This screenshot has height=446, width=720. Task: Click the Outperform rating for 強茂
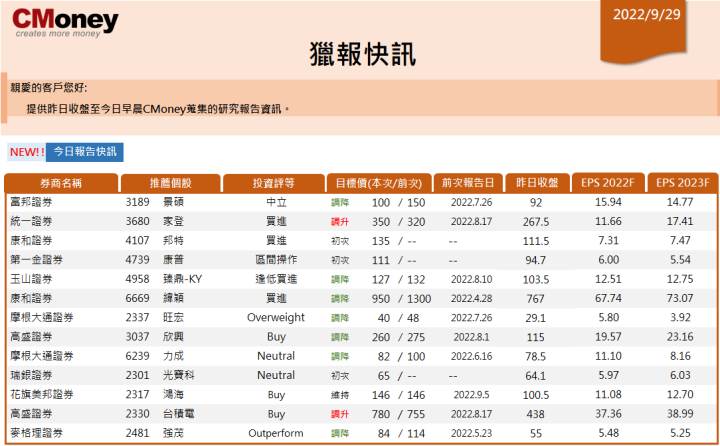pos(276,433)
